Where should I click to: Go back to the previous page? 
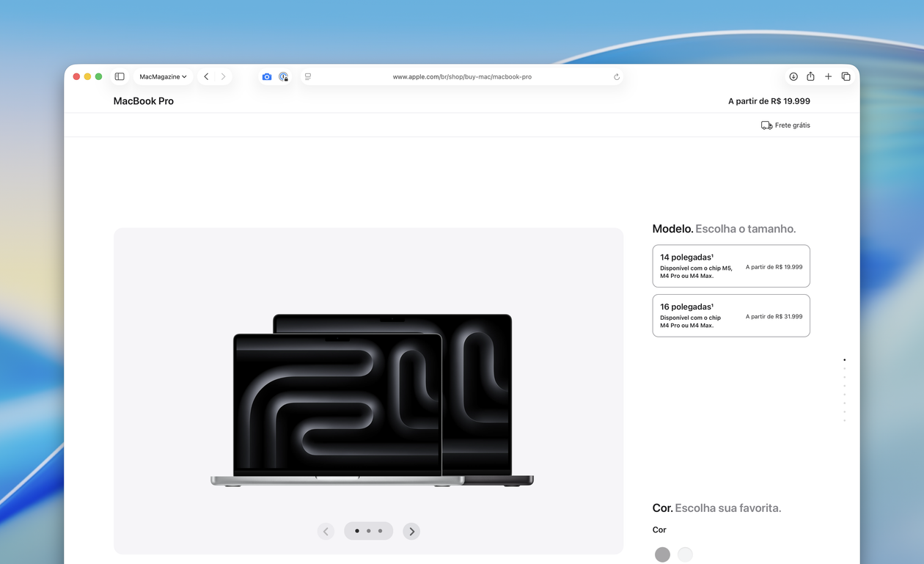(206, 76)
